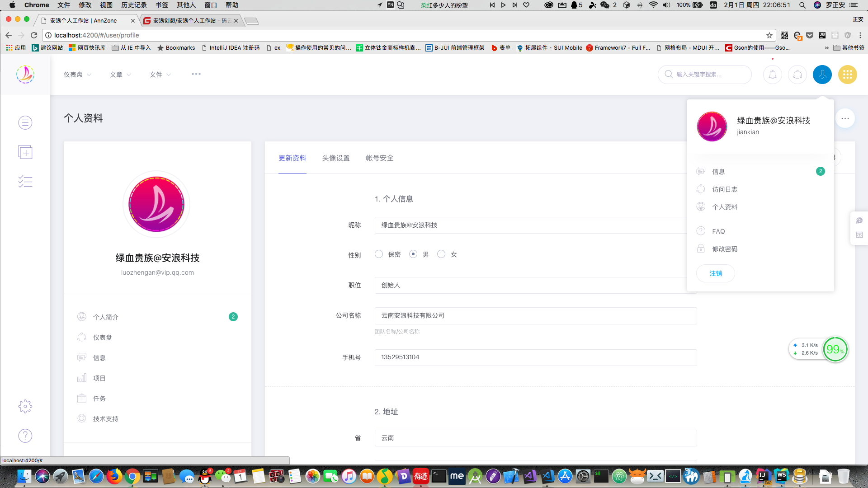This screenshot has height=488, width=868.
Task: Click the notification bell icon
Action: tap(772, 75)
